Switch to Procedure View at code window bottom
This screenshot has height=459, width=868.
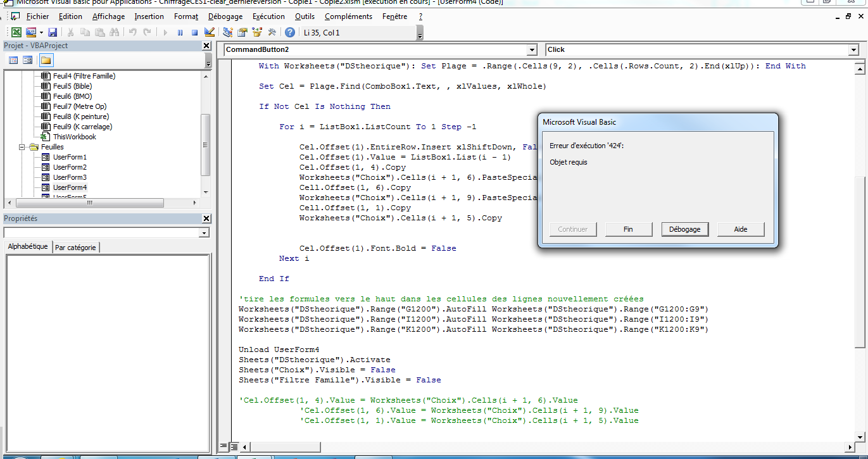tap(222, 446)
